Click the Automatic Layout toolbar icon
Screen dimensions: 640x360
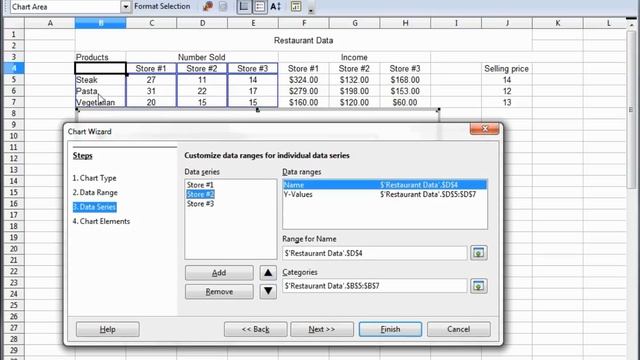[x=296, y=6]
